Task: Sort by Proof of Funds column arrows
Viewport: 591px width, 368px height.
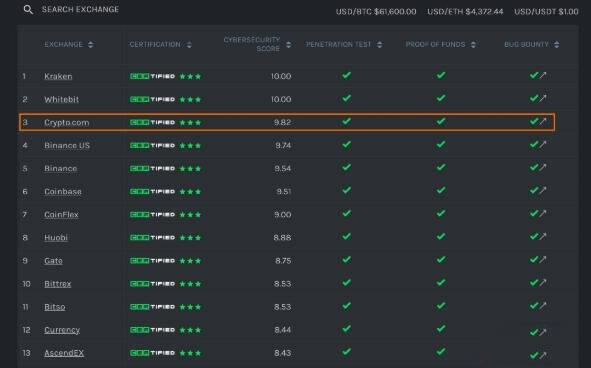Action: point(473,44)
